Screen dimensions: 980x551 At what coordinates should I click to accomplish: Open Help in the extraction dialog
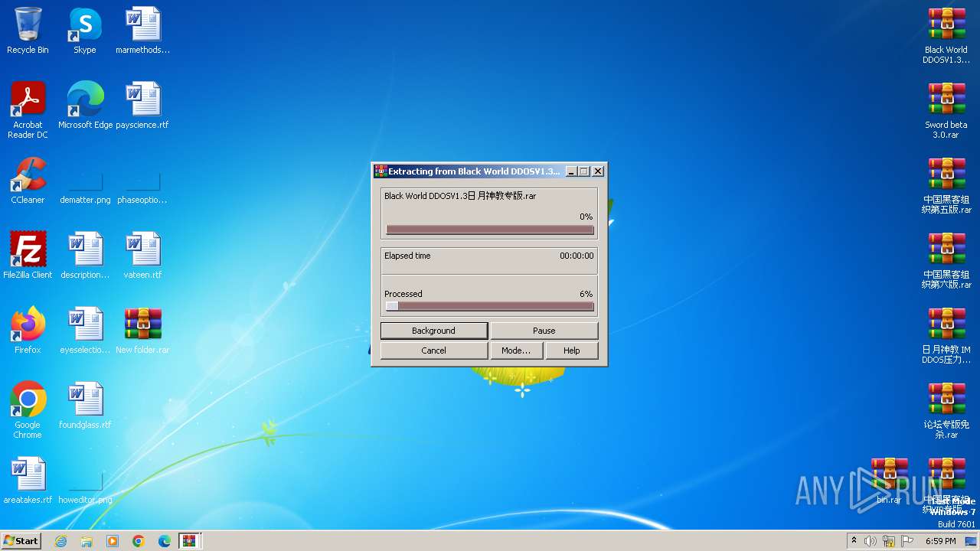coord(571,350)
